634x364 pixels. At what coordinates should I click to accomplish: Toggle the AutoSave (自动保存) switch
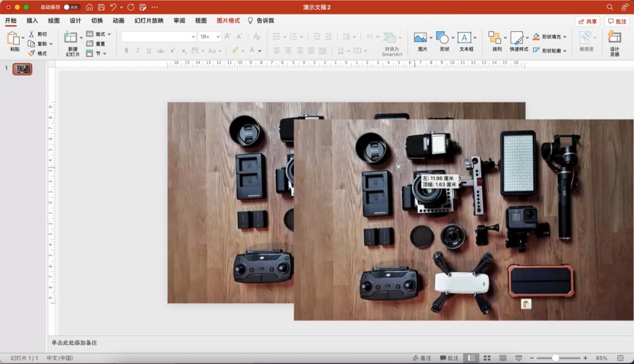coord(72,7)
